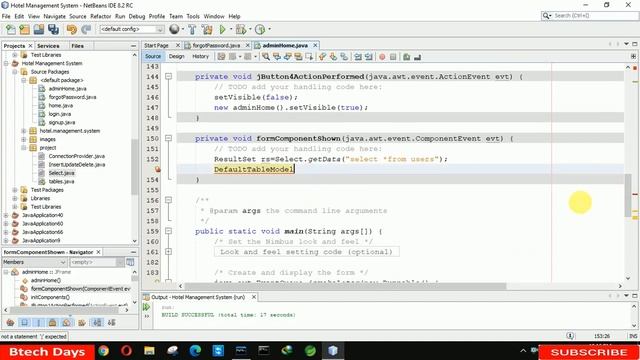
Task: Click the Save All toolbar icon
Action: point(53,29)
